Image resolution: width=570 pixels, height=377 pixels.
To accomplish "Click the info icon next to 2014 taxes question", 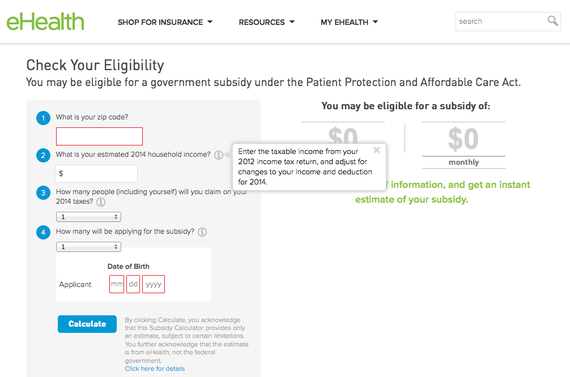I will click(x=101, y=202).
